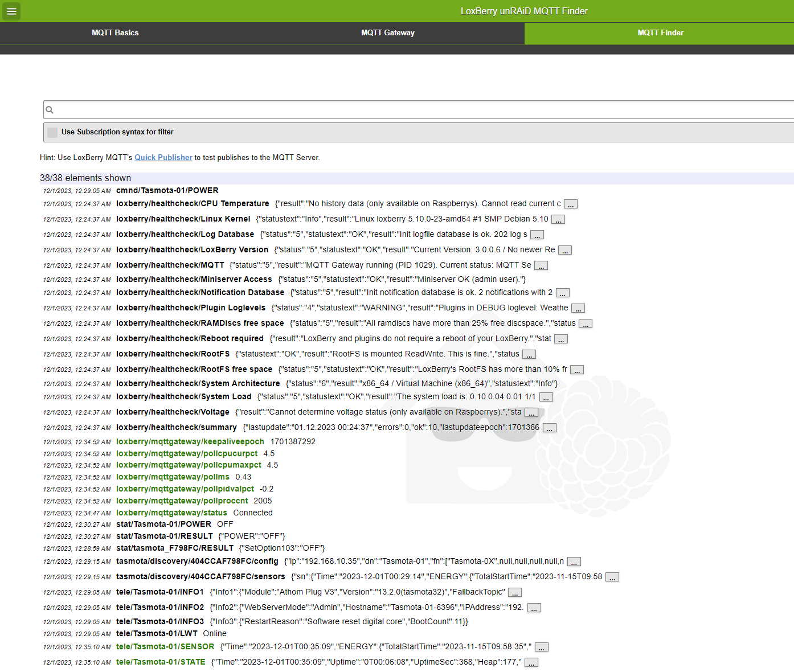Open the hamburger menu
Image resolution: width=794 pixels, height=672 pixels.
(11, 11)
